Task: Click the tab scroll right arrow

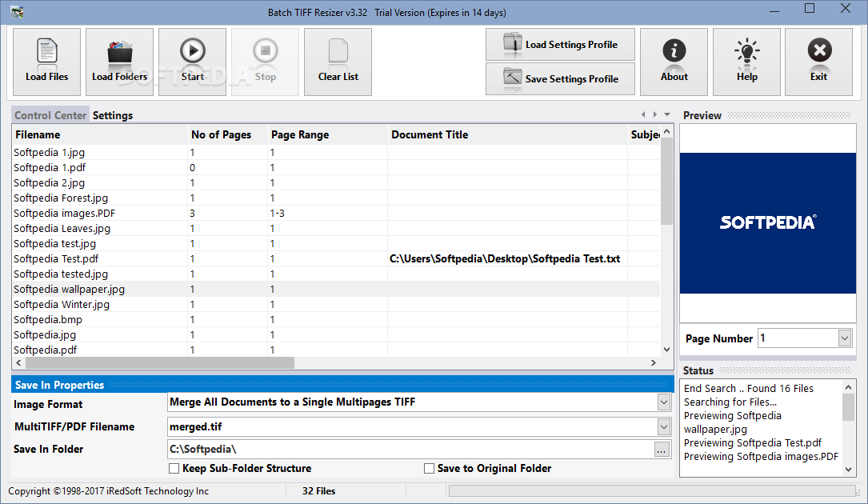Action: click(655, 114)
